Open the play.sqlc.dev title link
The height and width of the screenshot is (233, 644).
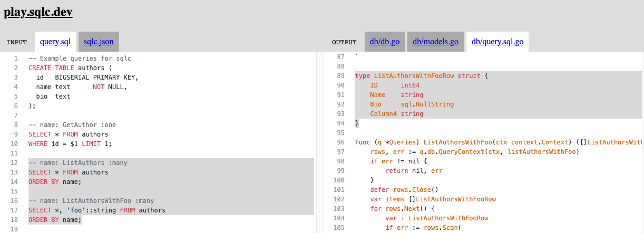[38, 12]
